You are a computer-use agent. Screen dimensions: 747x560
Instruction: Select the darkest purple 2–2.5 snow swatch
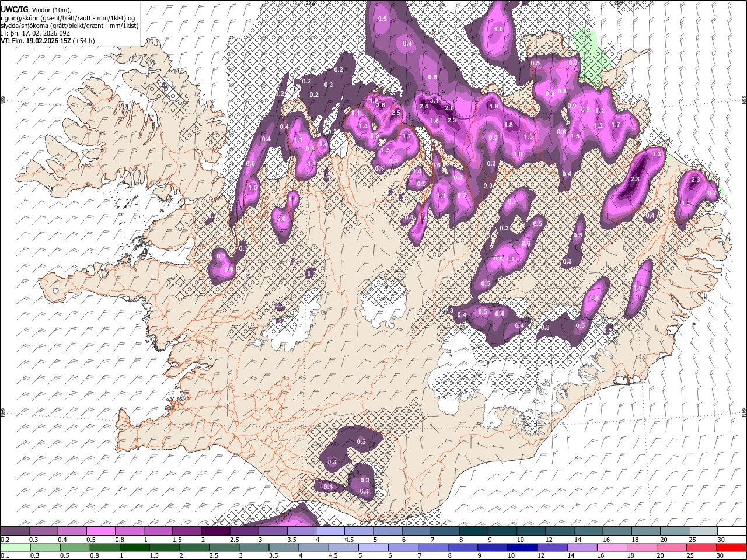coord(215,531)
